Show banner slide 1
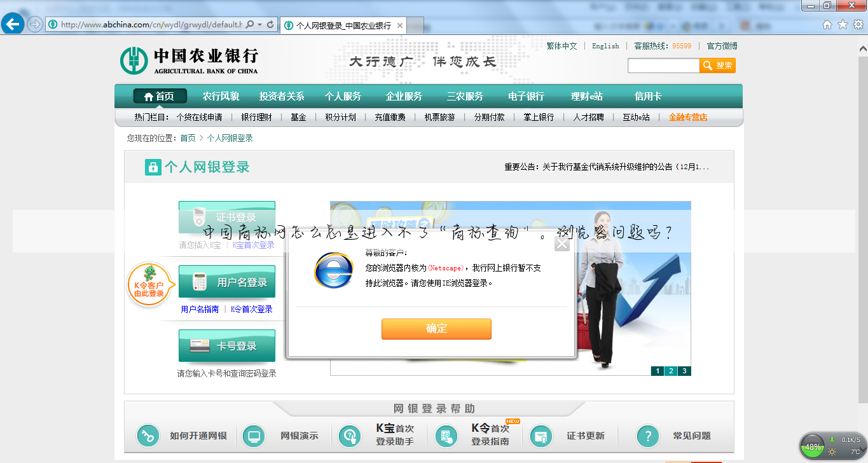 [658, 371]
